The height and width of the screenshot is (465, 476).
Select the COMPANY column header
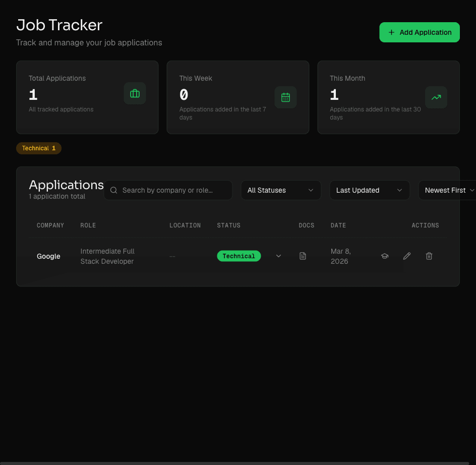pos(50,225)
